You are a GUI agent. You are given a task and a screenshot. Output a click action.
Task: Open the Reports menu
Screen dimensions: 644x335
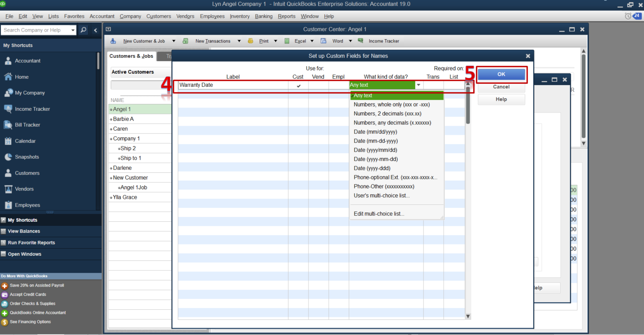pyautogui.click(x=287, y=16)
